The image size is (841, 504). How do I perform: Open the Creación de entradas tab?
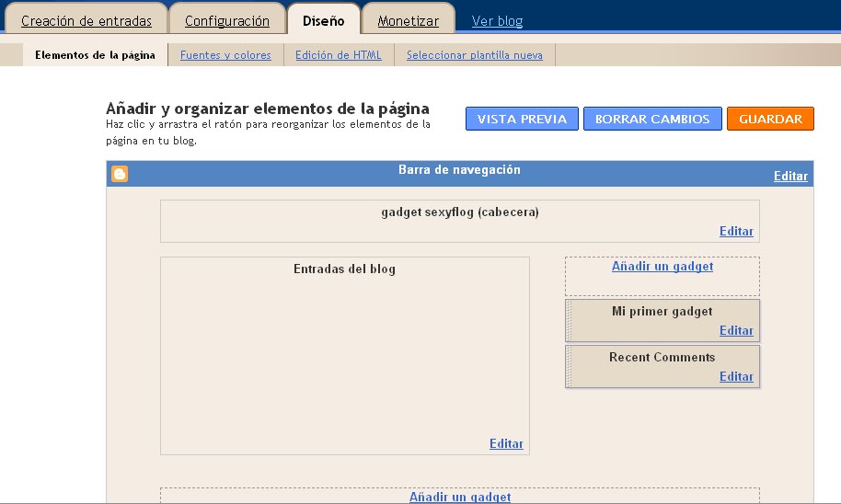(x=86, y=21)
